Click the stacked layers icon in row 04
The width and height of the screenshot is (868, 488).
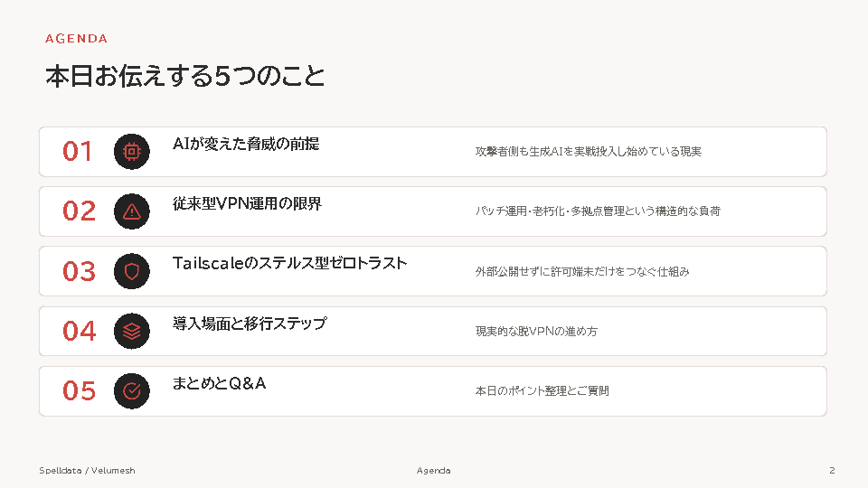coord(132,331)
